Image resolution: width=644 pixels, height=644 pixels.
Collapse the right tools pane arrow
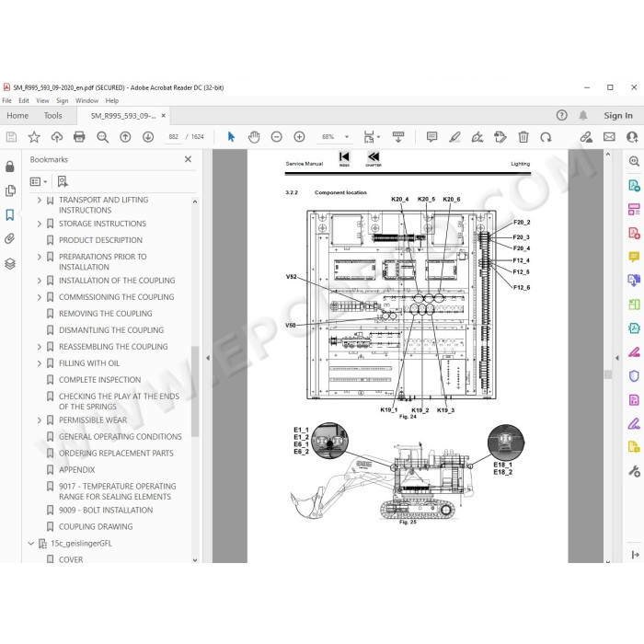click(617, 358)
